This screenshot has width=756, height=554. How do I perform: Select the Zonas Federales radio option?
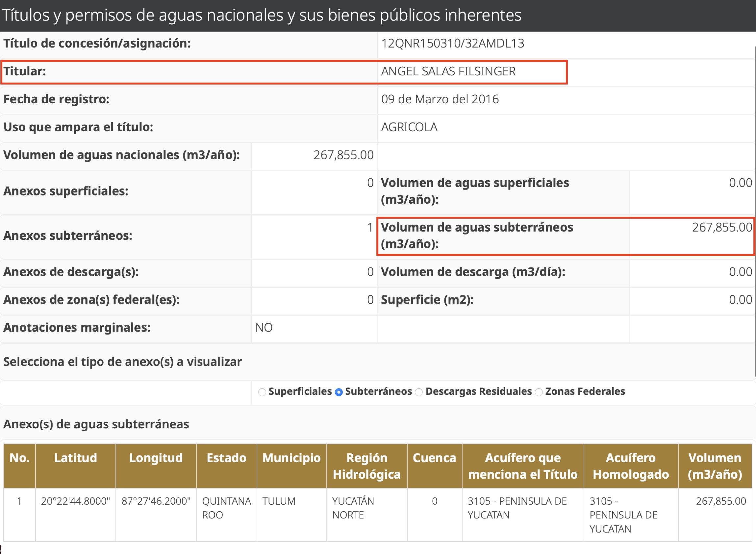click(x=539, y=392)
